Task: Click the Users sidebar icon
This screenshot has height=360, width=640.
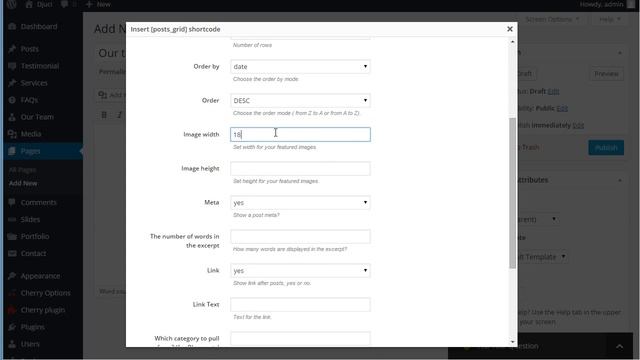Action: 12,344
